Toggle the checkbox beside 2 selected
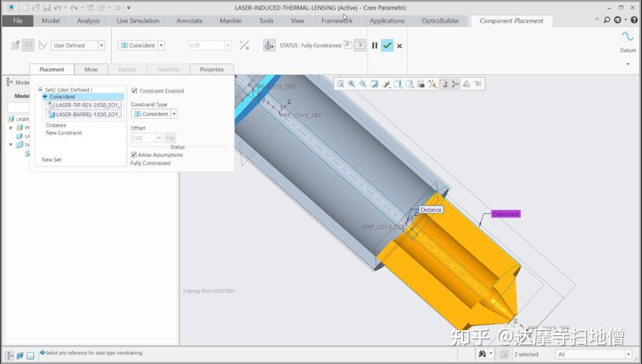The height and width of the screenshot is (364, 642). coord(504,354)
